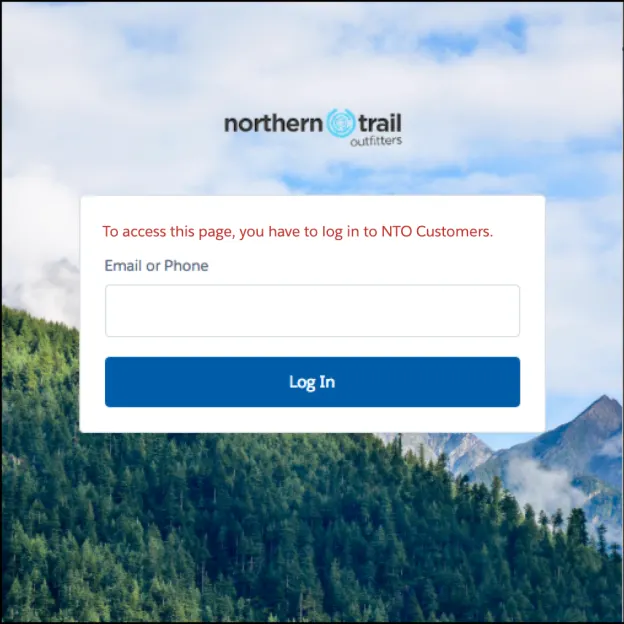
Task: Click the red login-required error message
Action: [298, 232]
